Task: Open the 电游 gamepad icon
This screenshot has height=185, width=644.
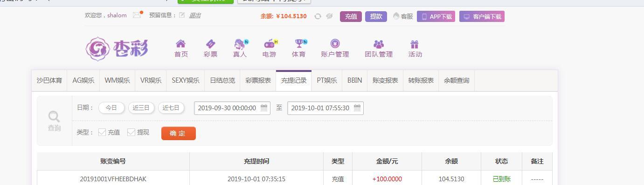Action: tap(270, 44)
